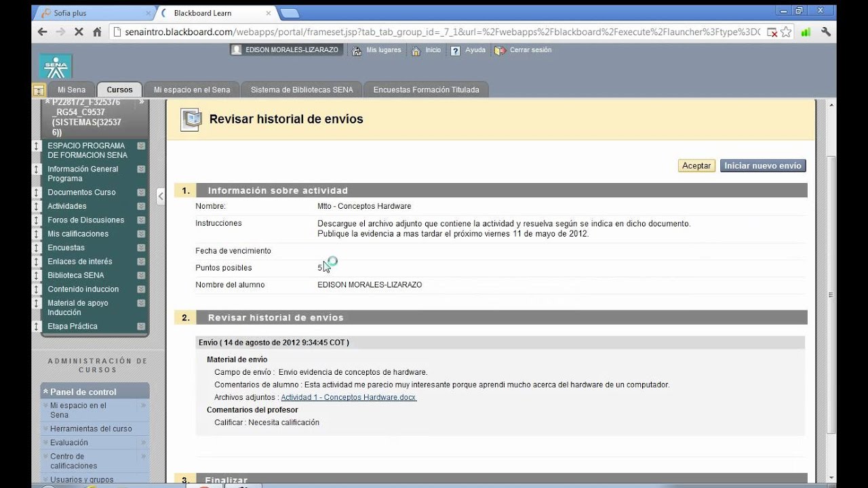Click the tab-order icon left of Mi Sena

click(39, 90)
